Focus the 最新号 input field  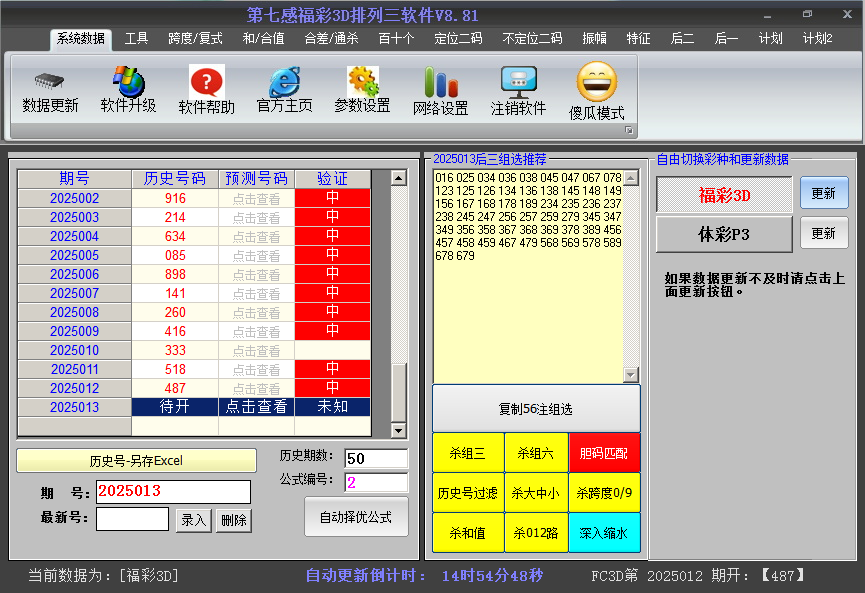click(x=132, y=519)
